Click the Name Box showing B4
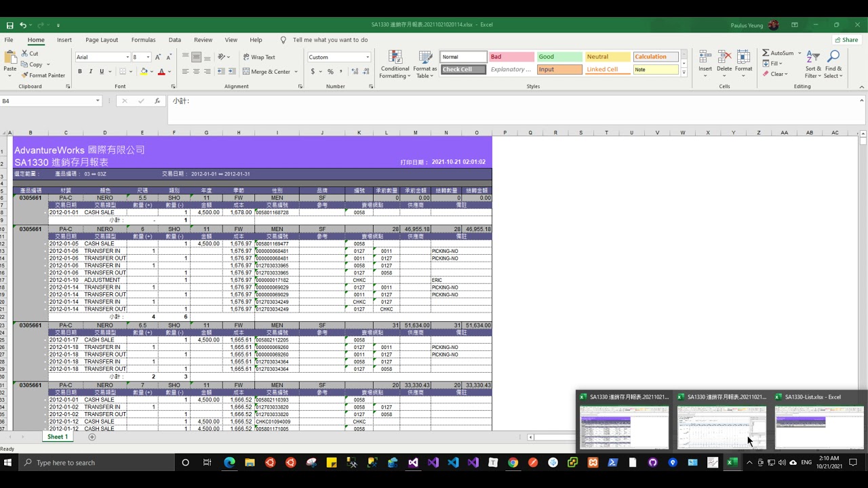The width and height of the screenshot is (868, 488). click(46, 101)
